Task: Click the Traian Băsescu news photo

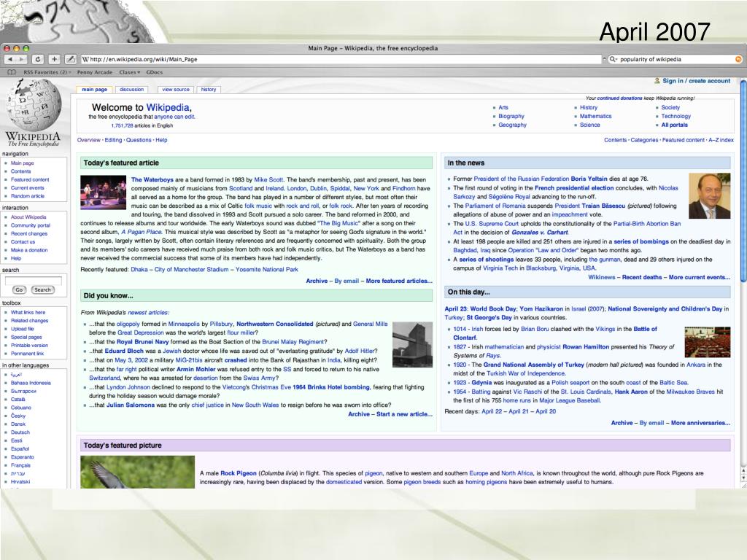Action: coord(709,195)
